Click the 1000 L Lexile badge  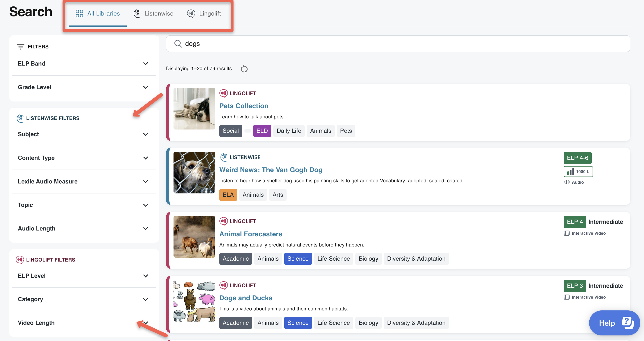578,171
